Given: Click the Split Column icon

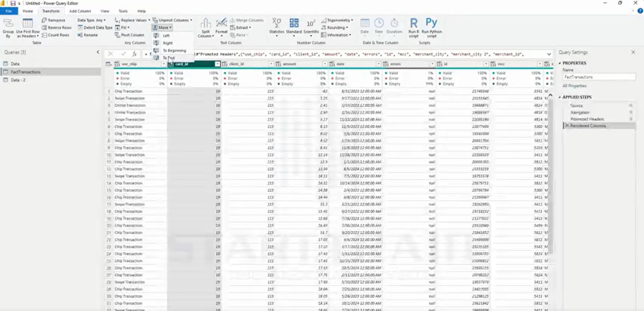Looking at the screenshot, I should [205, 24].
